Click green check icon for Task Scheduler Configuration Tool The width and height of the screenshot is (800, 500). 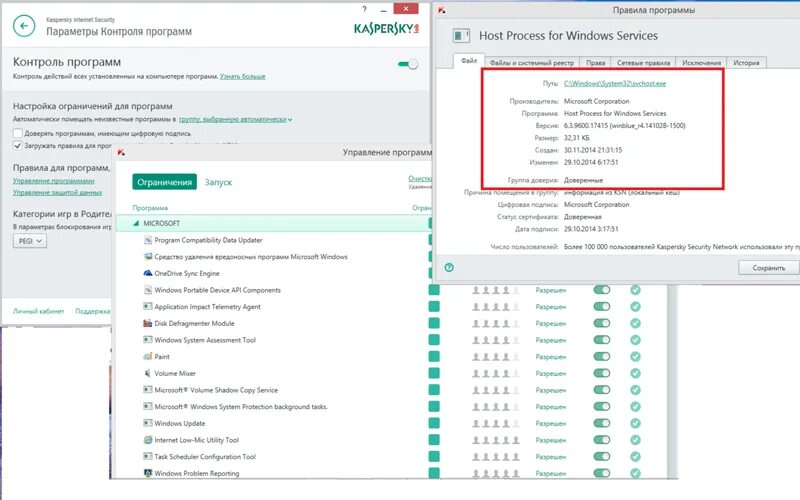pos(635,457)
